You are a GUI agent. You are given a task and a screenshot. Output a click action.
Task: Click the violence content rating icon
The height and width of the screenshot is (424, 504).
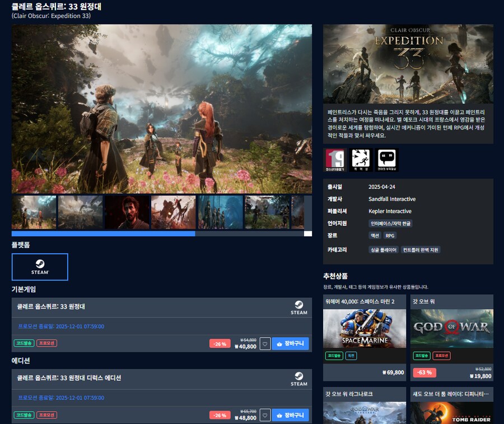coord(361,160)
